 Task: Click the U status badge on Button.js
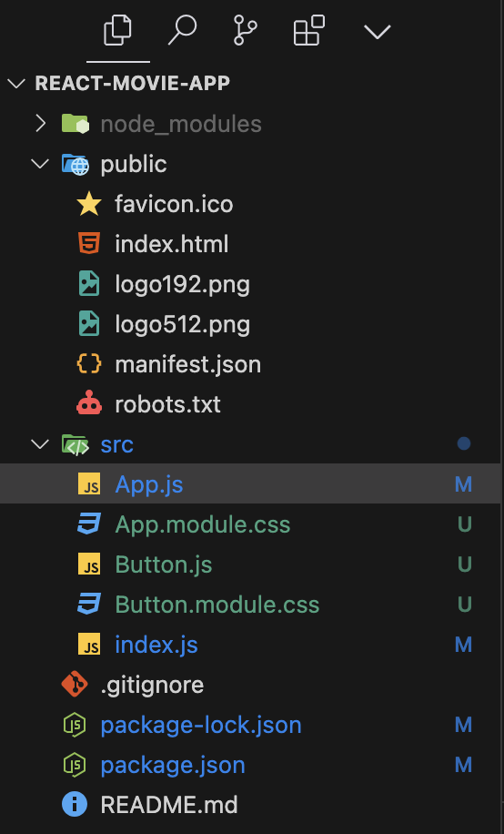pyautogui.click(x=464, y=564)
